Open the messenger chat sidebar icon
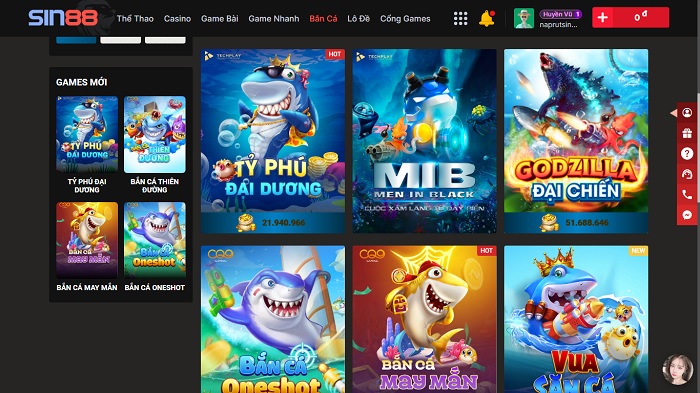Screen dimensions: 700x393 [687, 215]
